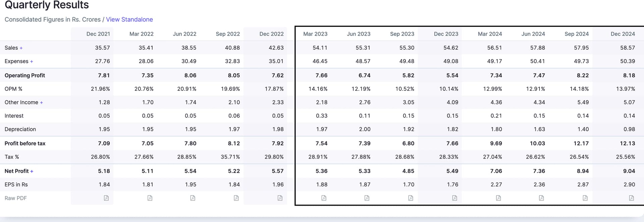
Task: Open Raw PDF icon for Dec 2024
Action: tap(631, 198)
